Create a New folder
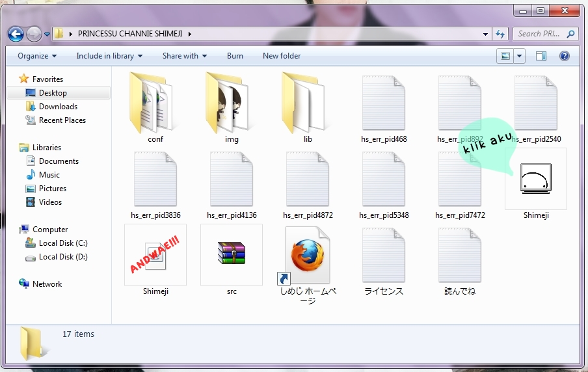 pyautogui.click(x=282, y=56)
